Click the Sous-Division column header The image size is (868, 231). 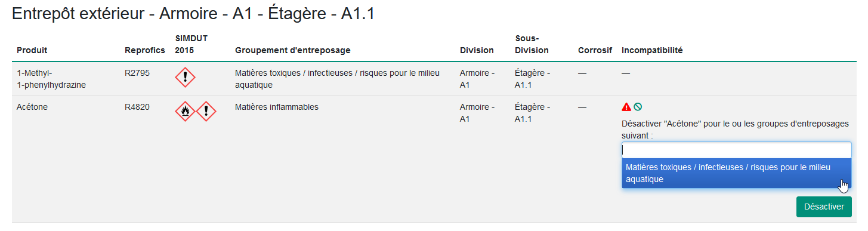[x=532, y=44]
